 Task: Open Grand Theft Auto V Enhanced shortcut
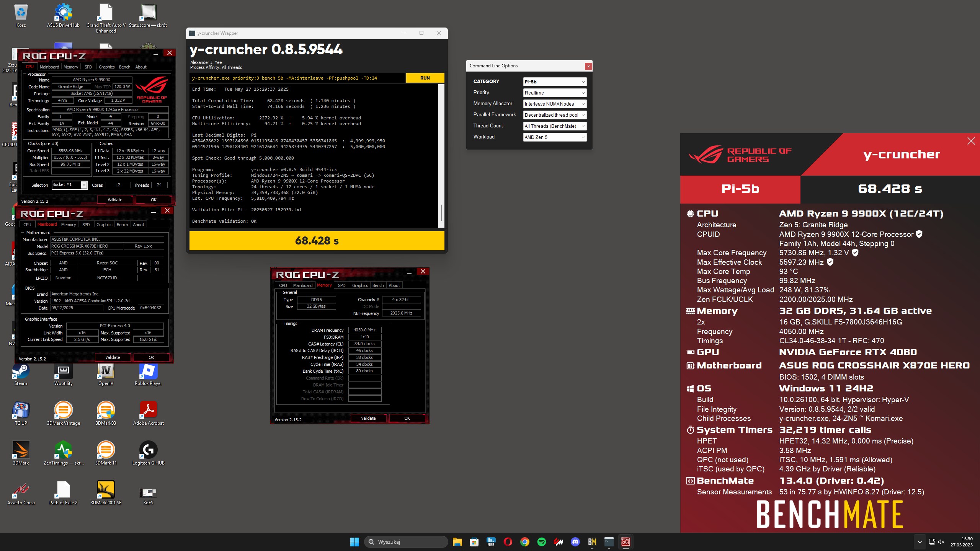tap(106, 18)
